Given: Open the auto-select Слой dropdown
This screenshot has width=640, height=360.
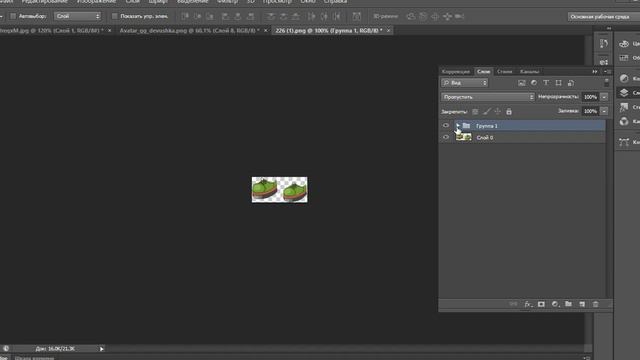Looking at the screenshot, I should coord(78,16).
